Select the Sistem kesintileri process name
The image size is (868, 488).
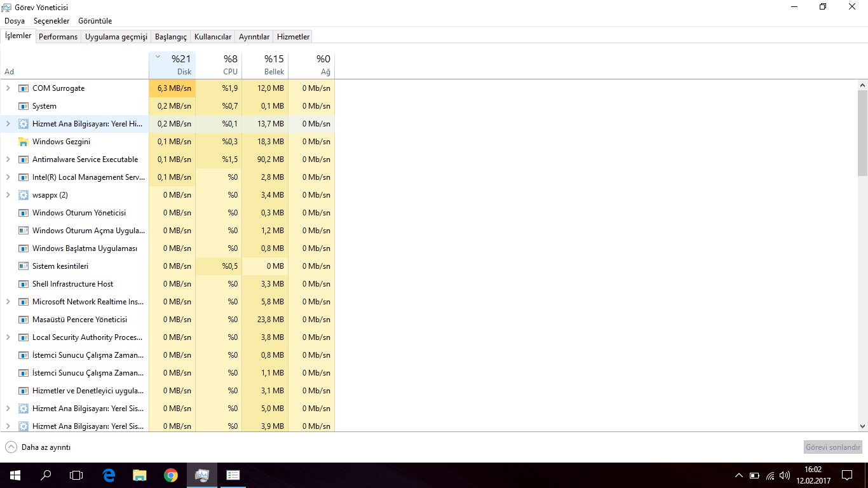click(60, 266)
